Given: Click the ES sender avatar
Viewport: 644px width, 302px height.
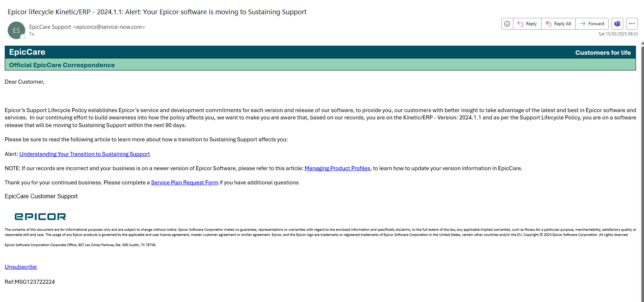Looking at the screenshot, I should (x=16, y=30).
